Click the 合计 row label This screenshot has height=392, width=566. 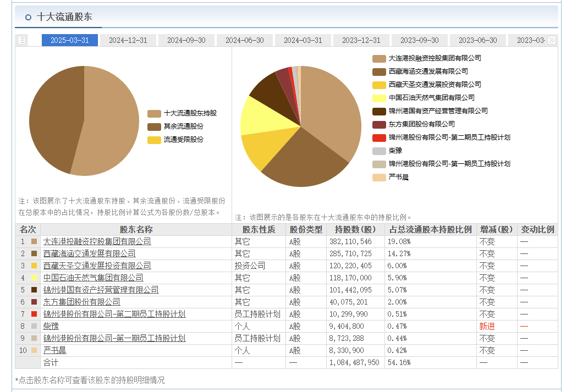(51, 362)
